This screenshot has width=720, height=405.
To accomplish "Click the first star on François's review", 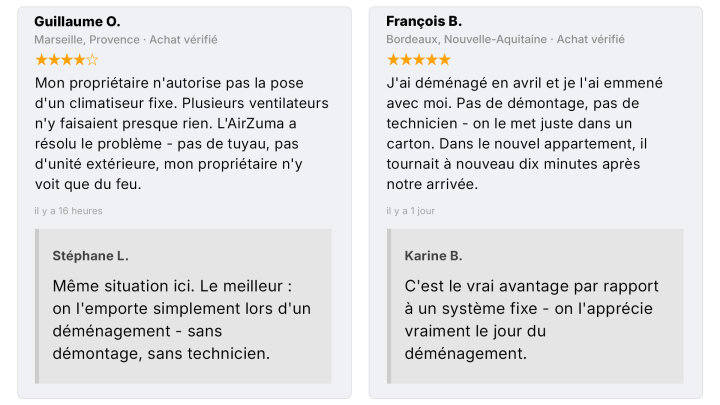I will [x=393, y=60].
